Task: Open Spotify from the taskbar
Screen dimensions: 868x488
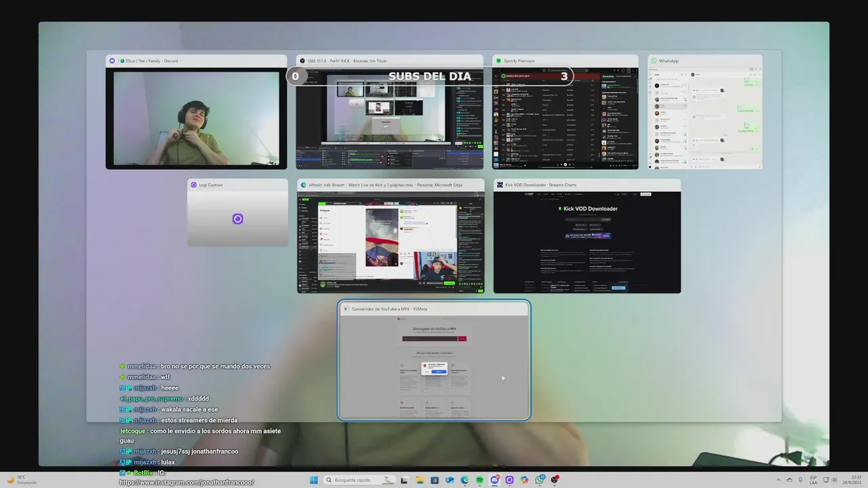Action: pyautogui.click(x=479, y=480)
